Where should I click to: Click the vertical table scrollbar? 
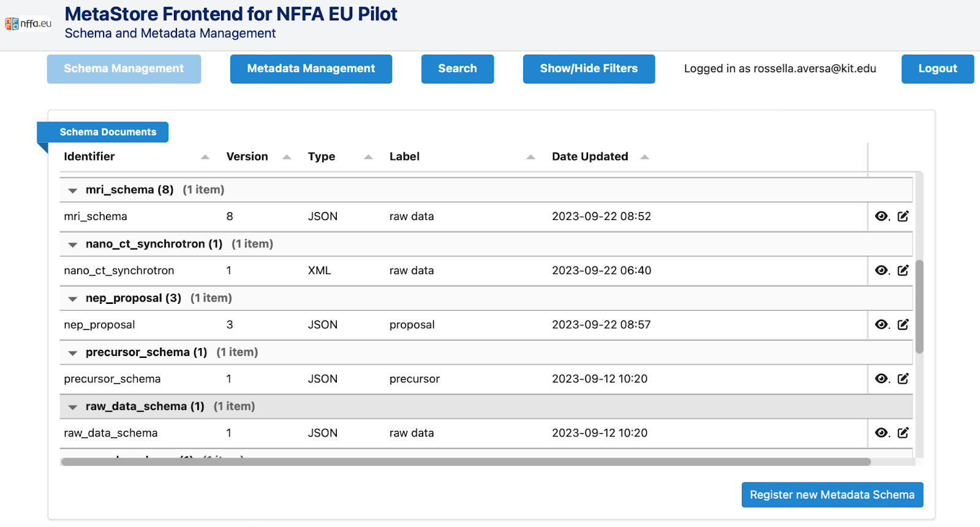[919, 306]
